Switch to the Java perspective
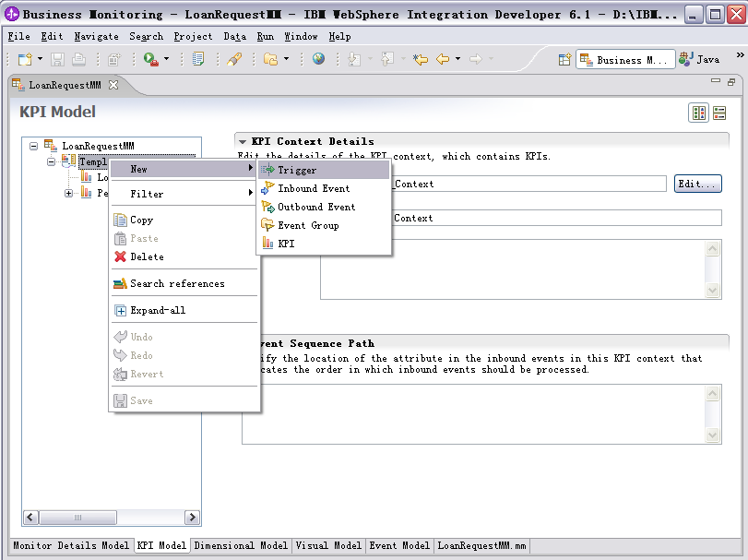 tap(699, 59)
